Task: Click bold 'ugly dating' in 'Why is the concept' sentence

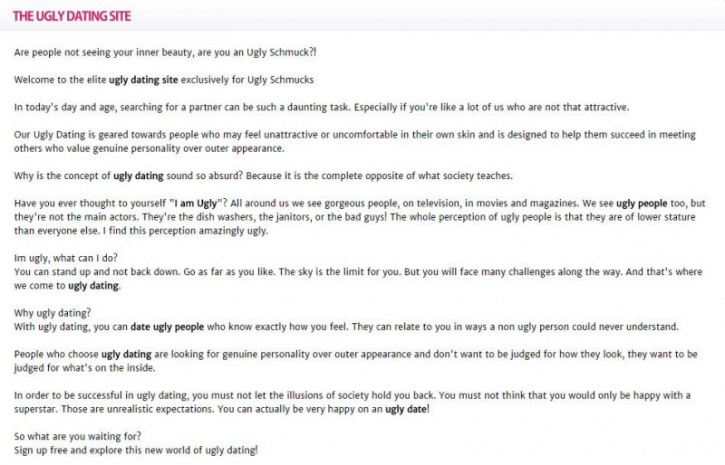Action: click(x=138, y=176)
